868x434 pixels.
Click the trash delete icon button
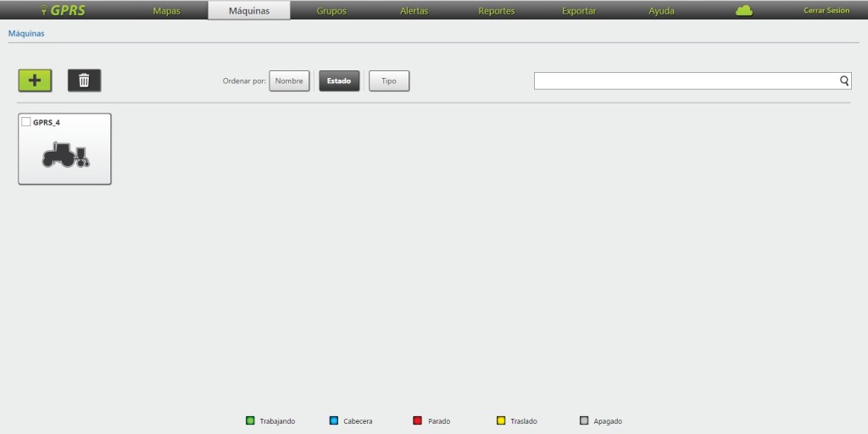[84, 81]
